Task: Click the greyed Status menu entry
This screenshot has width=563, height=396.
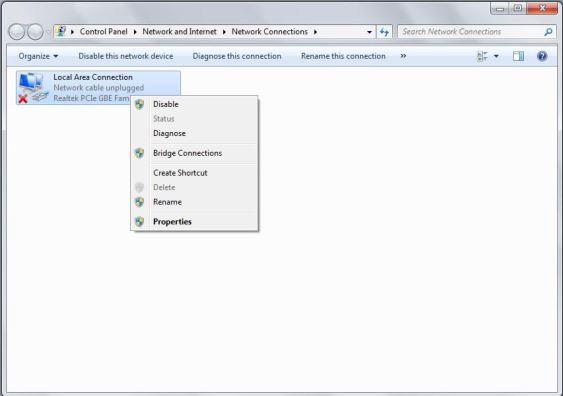Action: click(194, 119)
